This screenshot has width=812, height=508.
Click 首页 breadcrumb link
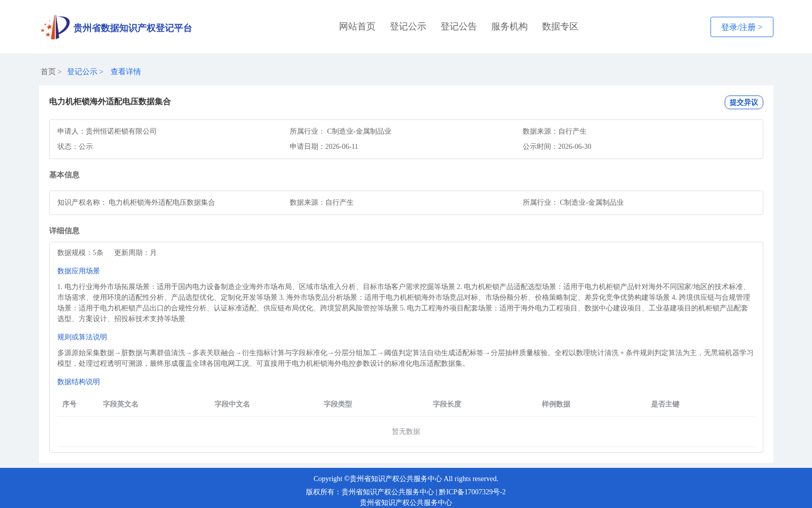pyautogui.click(x=48, y=72)
